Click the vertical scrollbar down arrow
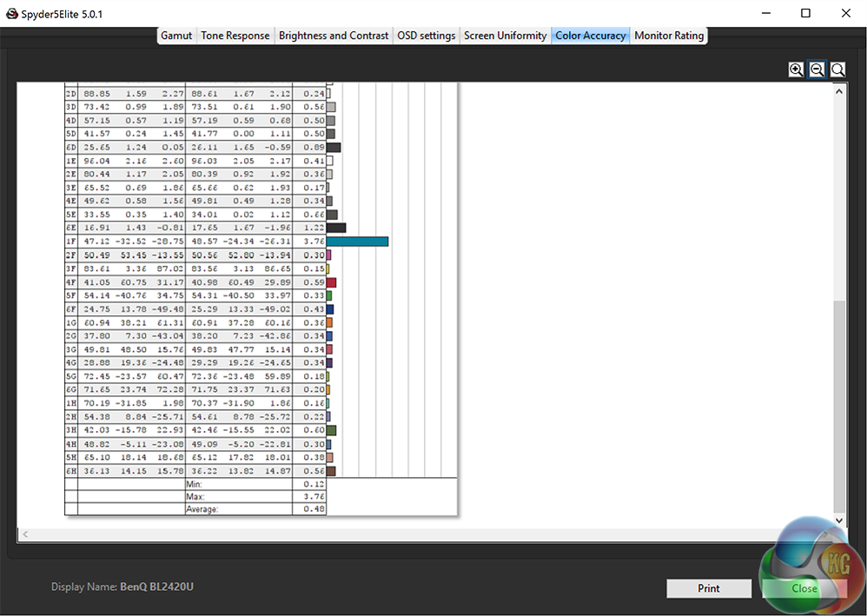Viewport: 867px width, 616px height. pyautogui.click(x=839, y=520)
